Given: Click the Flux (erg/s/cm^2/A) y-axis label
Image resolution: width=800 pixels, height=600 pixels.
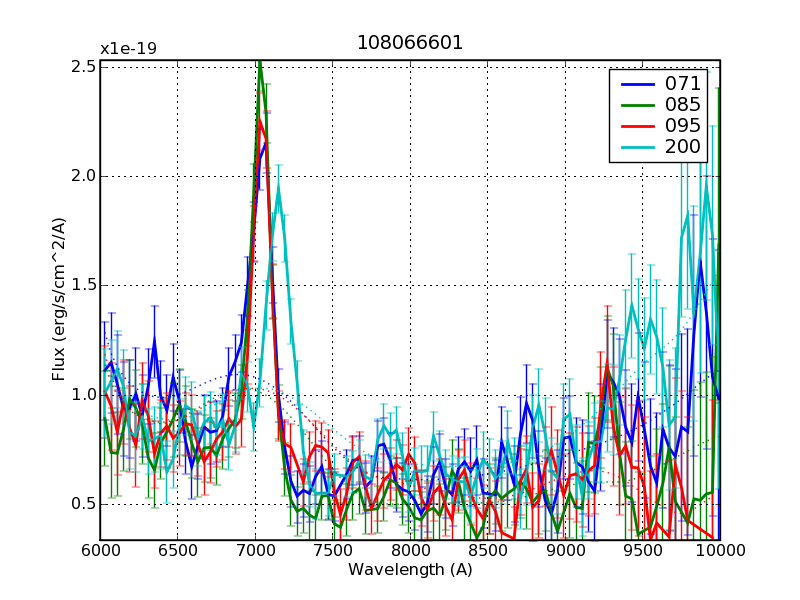Looking at the screenshot, I should coord(60,300).
